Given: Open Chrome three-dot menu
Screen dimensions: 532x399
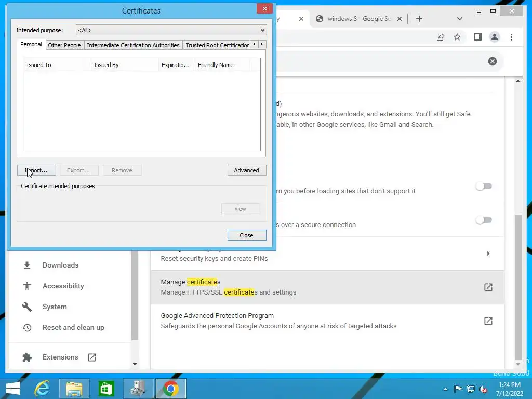Looking at the screenshot, I should click(x=511, y=37).
